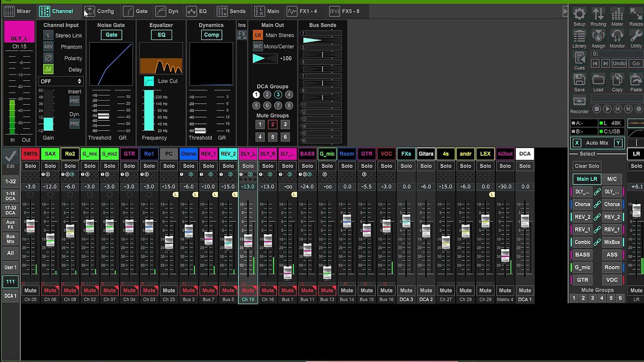Viewport: 644px width, 362px height.
Task: Save the scene with floppy icon
Action: point(579,82)
